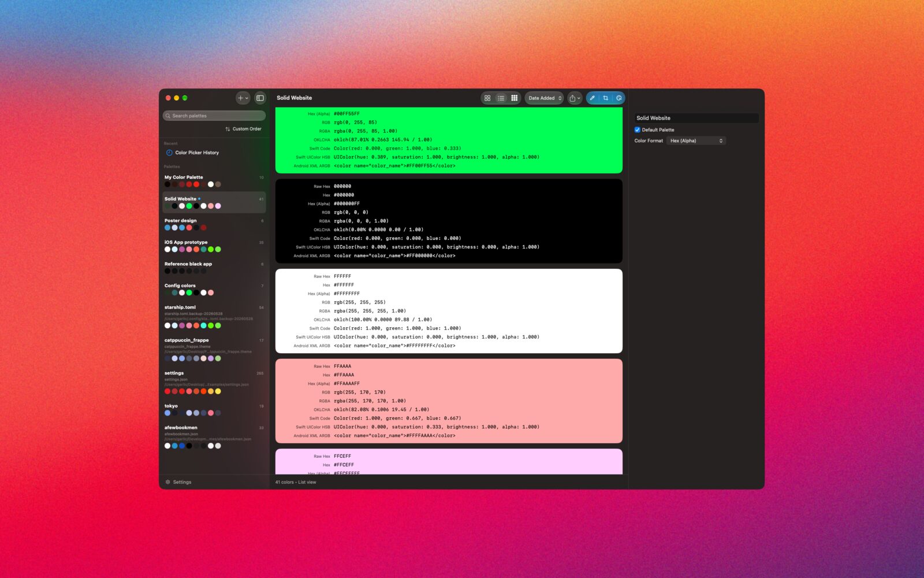Click the Settings gear icon

[x=168, y=482]
